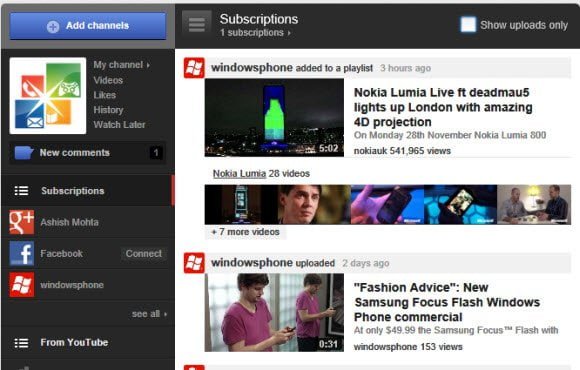580x370 pixels.
Task: Select the Subscriptions sidebar section
Action: pos(88,191)
